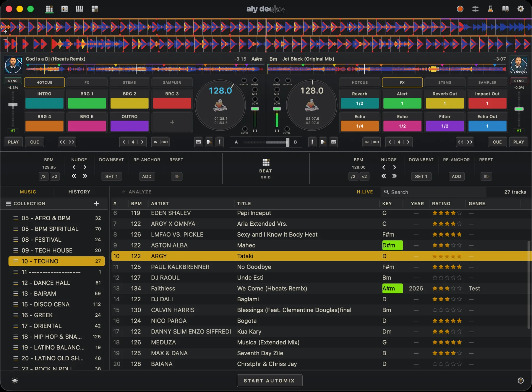Toggle H.LIVE mode
The width and height of the screenshot is (532, 392).
point(365,192)
